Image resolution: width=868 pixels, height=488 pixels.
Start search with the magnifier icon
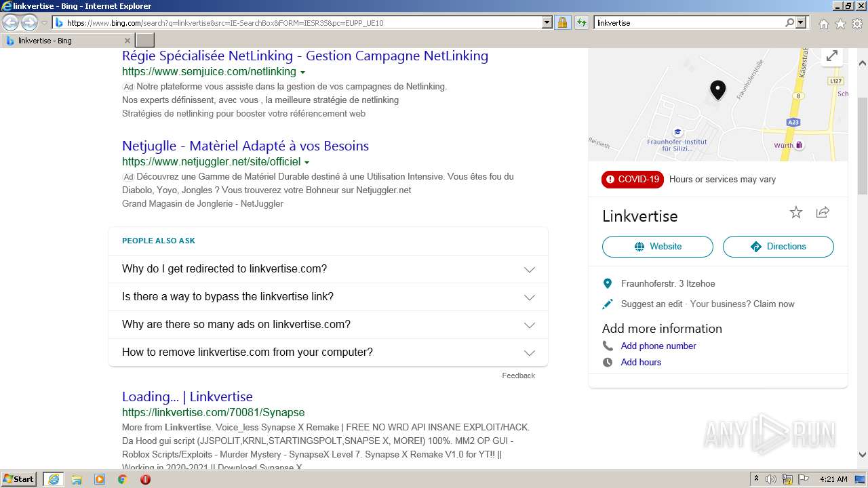pyautogui.click(x=789, y=22)
